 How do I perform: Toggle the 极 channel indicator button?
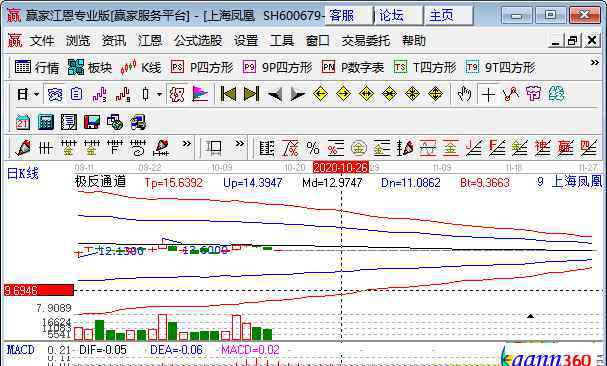pos(177,94)
